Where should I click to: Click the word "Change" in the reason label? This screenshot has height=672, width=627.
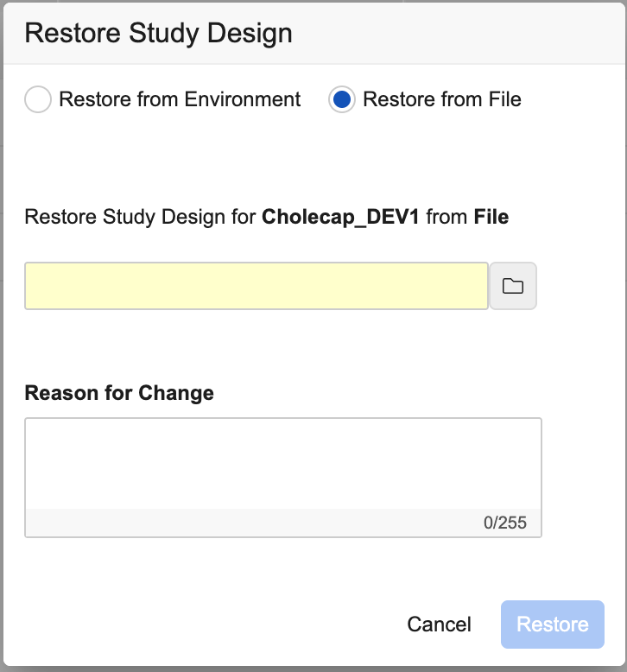click(x=177, y=393)
